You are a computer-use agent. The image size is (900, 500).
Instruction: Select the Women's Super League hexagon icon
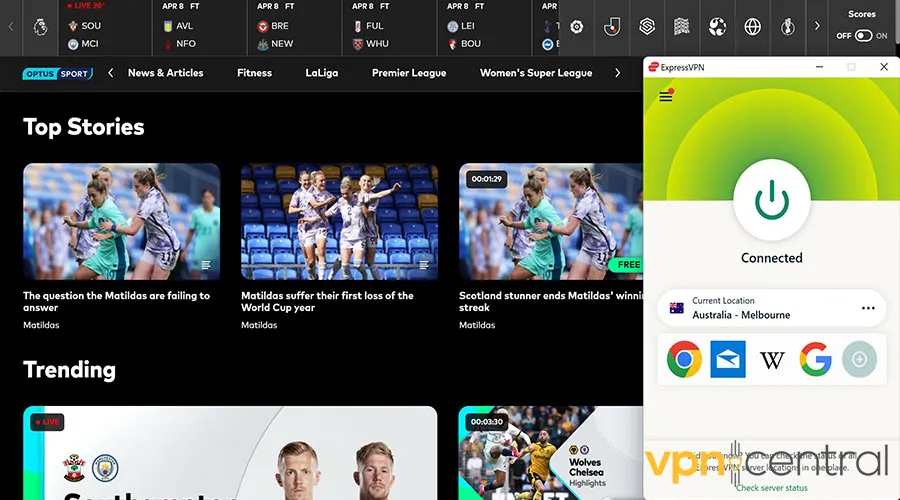[x=647, y=26]
